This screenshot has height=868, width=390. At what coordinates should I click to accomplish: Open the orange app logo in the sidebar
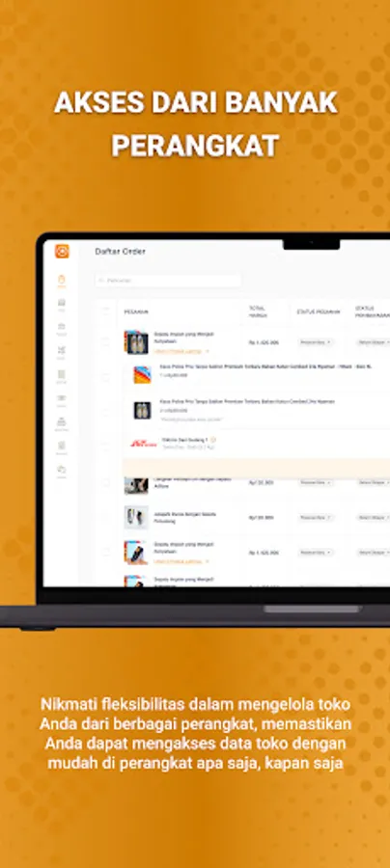62,251
